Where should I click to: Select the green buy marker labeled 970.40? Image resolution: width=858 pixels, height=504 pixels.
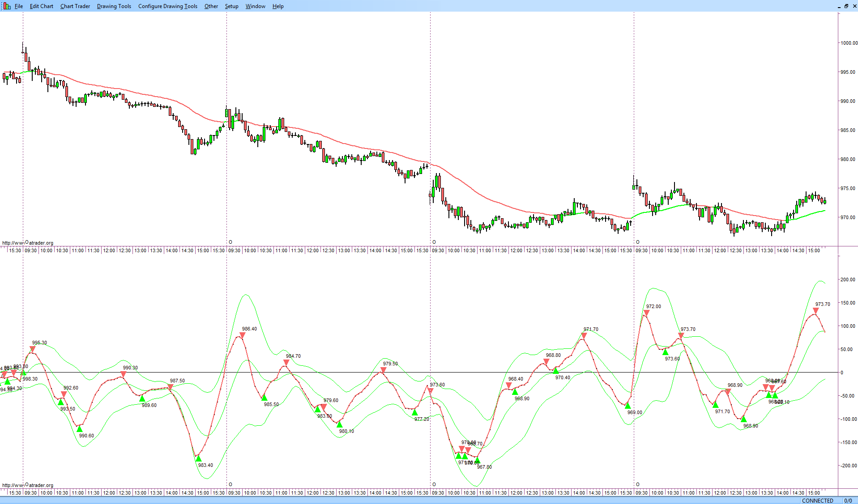[x=556, y=371]
